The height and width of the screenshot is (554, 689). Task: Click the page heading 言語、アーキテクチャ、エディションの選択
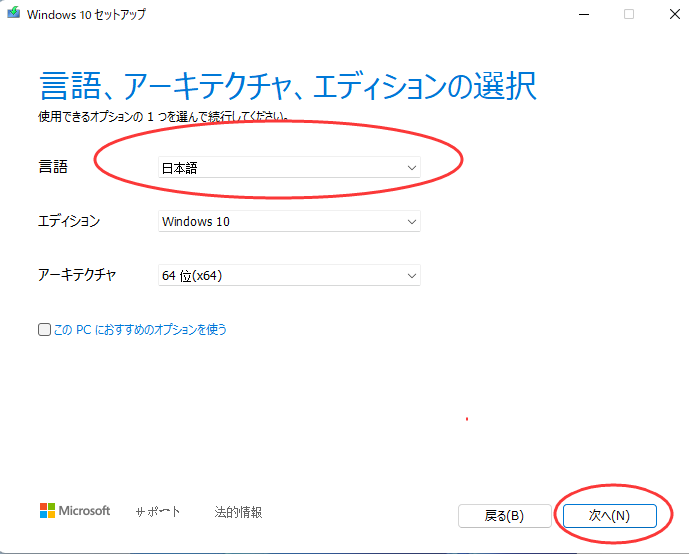(x=288, y=86)
